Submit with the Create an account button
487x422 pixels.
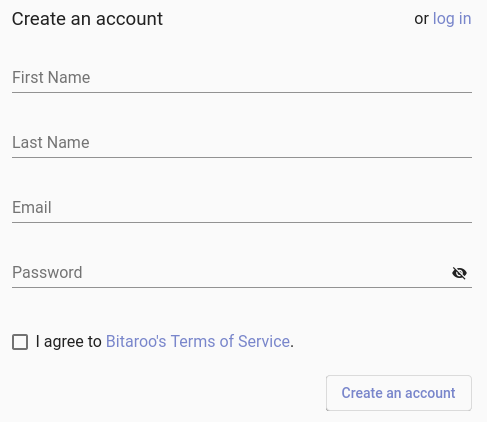click(399, 393)
